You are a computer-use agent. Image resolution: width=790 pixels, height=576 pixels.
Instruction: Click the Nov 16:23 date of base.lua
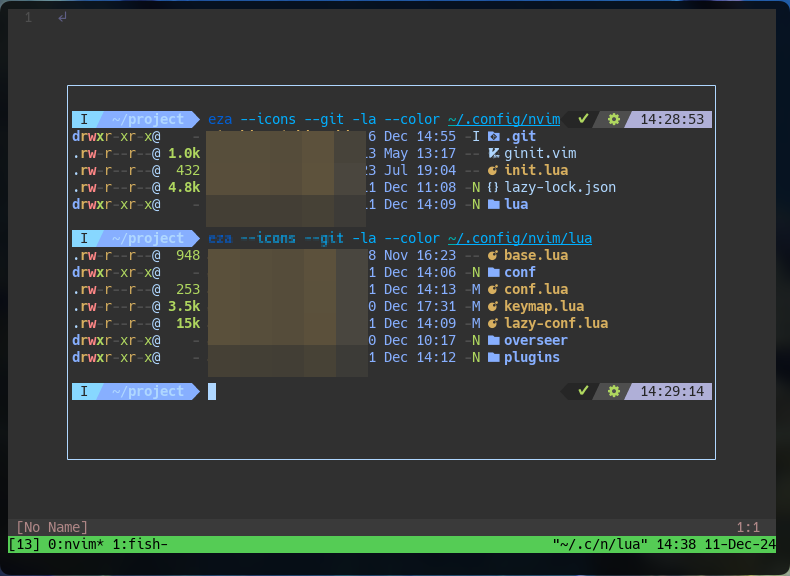click(420, 255)
